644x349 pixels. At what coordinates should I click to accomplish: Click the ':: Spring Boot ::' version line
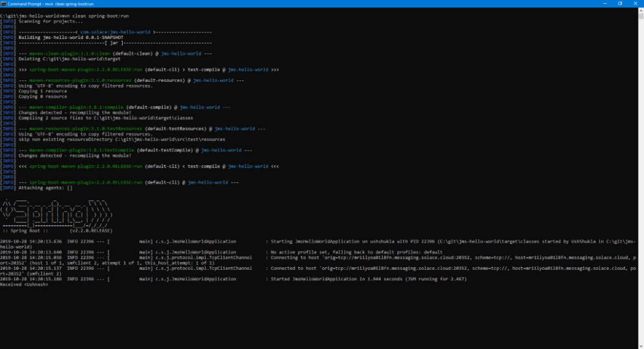coord(57,230)
